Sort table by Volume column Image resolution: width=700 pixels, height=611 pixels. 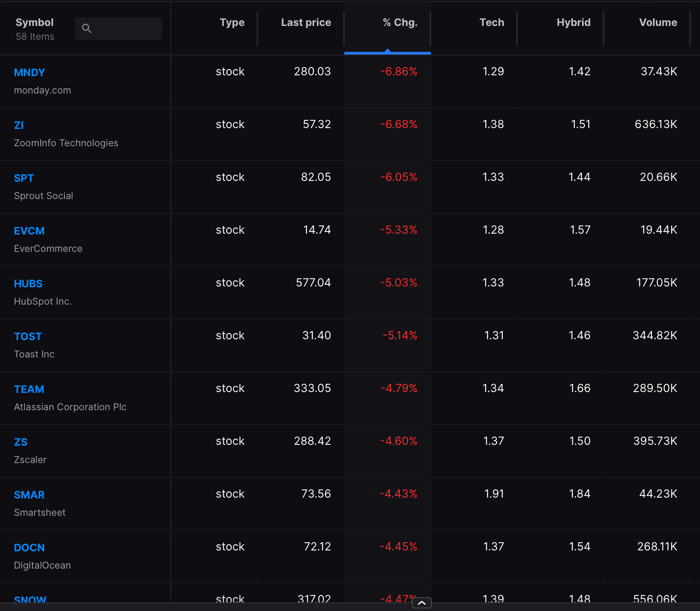pyautogui.click(x=658, y=23)
